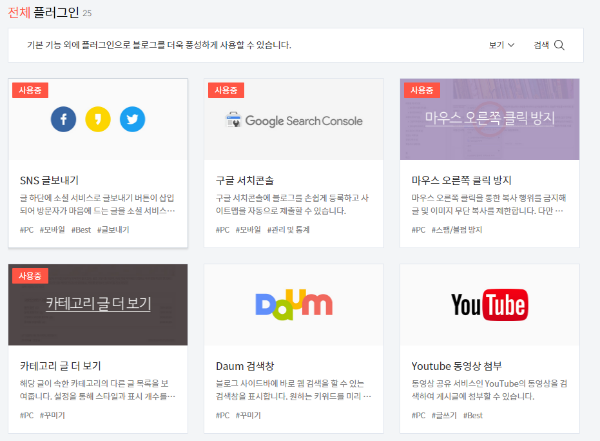Click the Youtube 동영상 첨부 description text
This screenshot has height=441, width=600.
point(489,390)
